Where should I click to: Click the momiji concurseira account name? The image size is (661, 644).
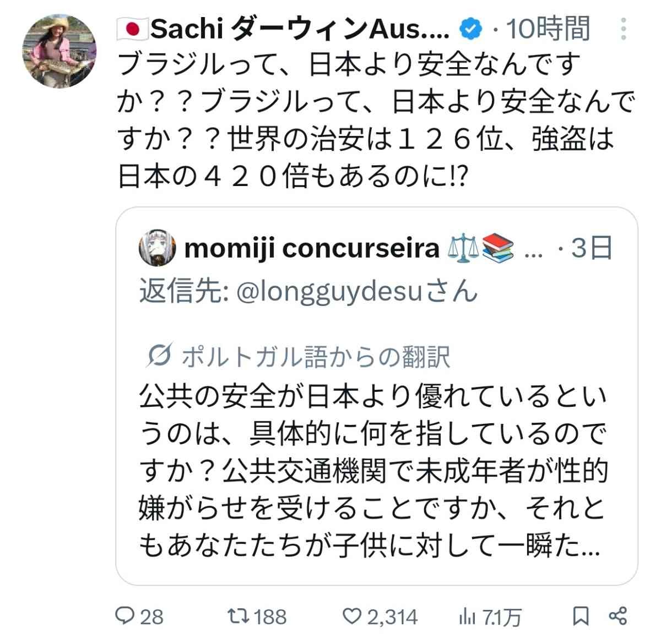click(311, 249)
